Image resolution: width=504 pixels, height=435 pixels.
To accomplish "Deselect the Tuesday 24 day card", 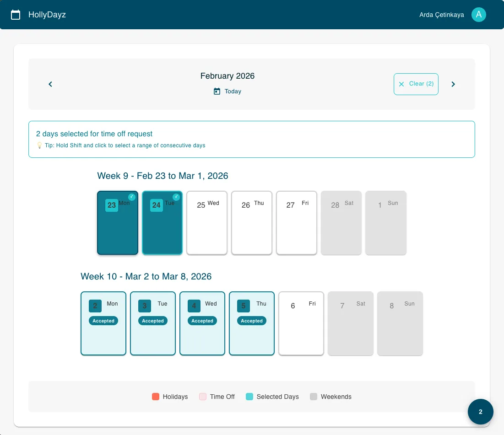I will click(x=163, y=229).
